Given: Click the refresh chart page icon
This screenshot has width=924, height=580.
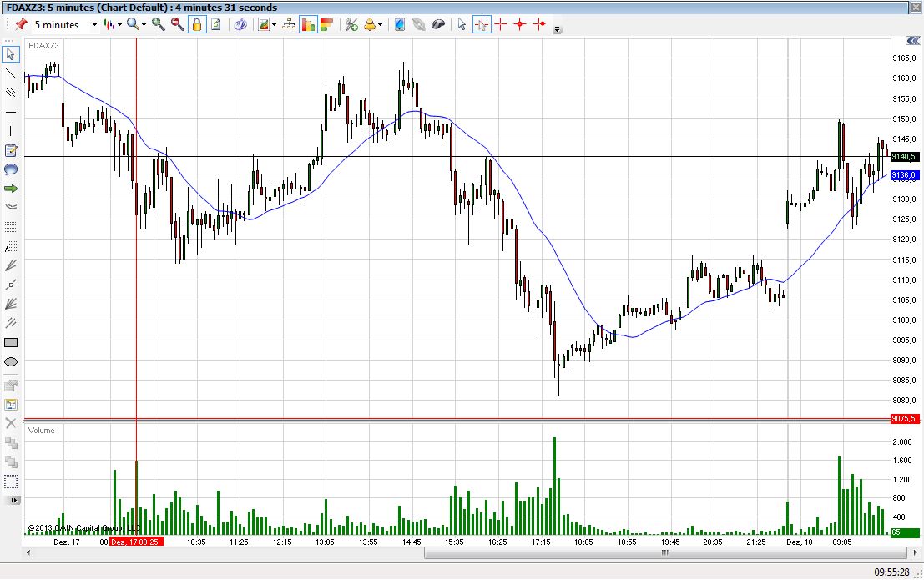Looking at the screenshot, I should (216, 24).
